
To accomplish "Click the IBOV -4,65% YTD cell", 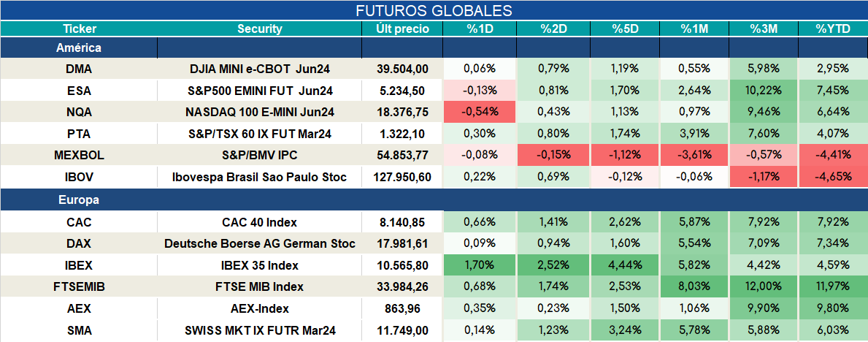I will click(832, 178).
